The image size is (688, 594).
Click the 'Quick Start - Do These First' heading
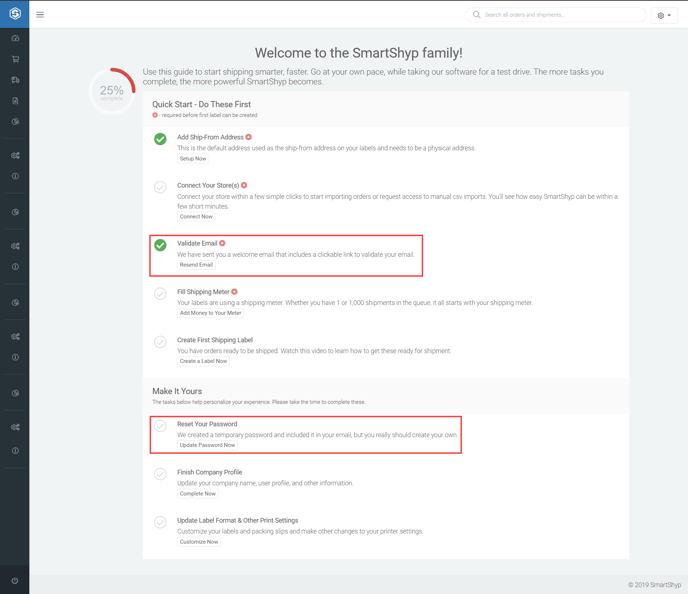201,104
